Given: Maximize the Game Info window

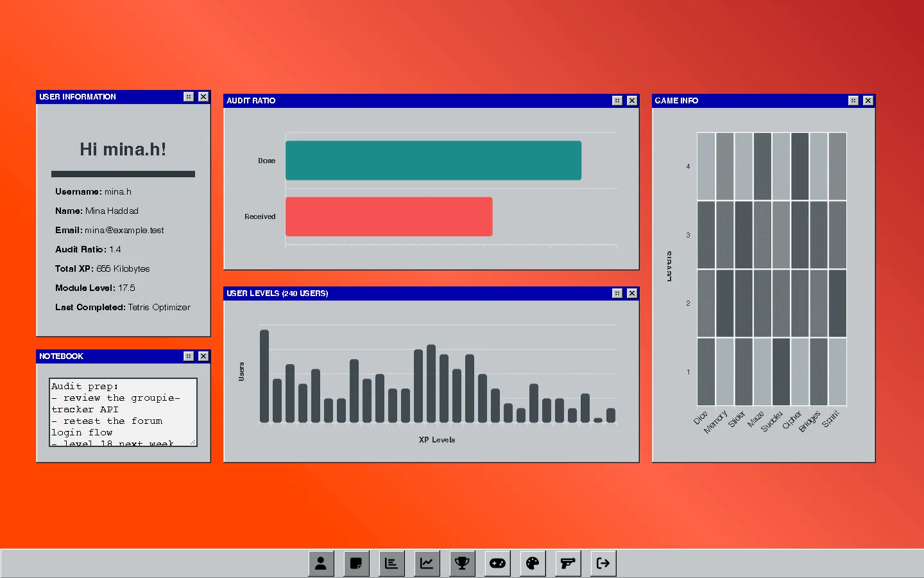Looking at the screenshot, I should pyautogui.click(x=853, y=100).
